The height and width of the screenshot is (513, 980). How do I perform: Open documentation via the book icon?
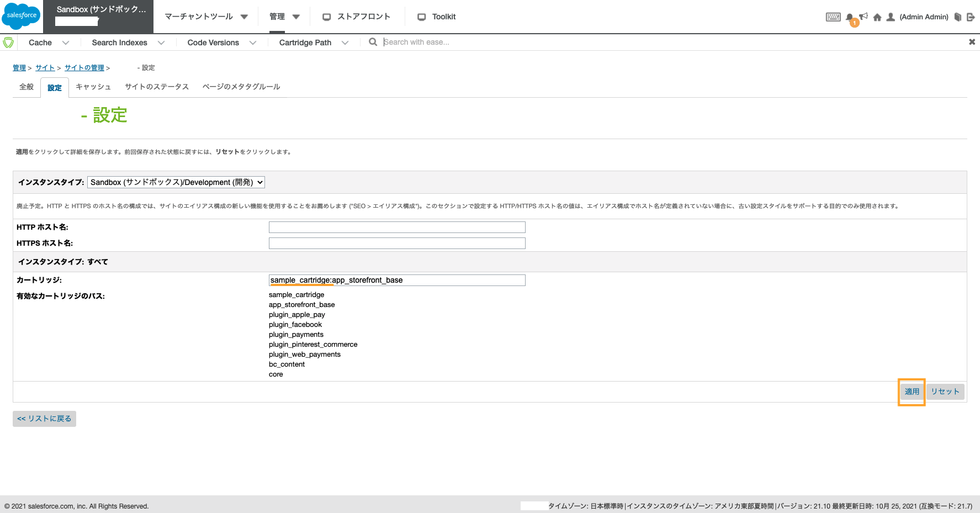[x=958, y=17]
